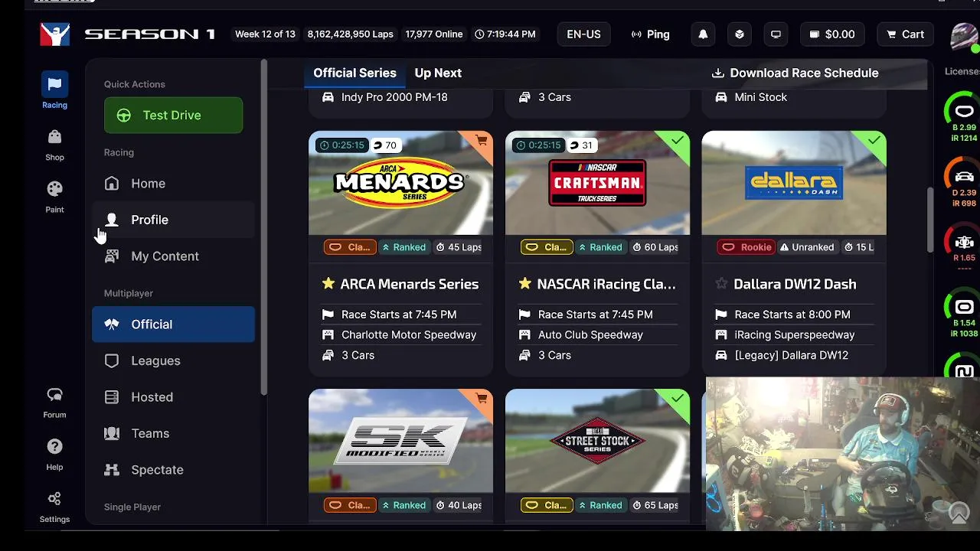Open the Shop section
Viewport: 980px width, 551px height.
point(54,144)
